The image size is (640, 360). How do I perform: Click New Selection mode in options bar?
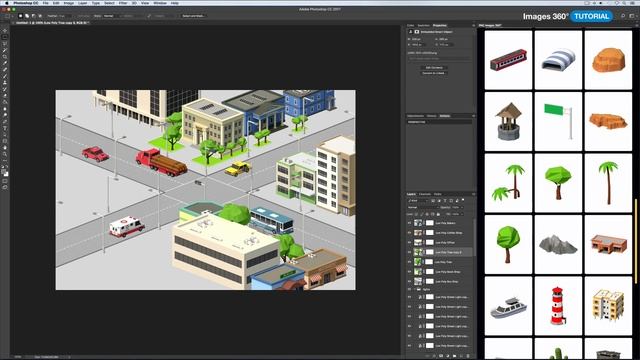20,16
